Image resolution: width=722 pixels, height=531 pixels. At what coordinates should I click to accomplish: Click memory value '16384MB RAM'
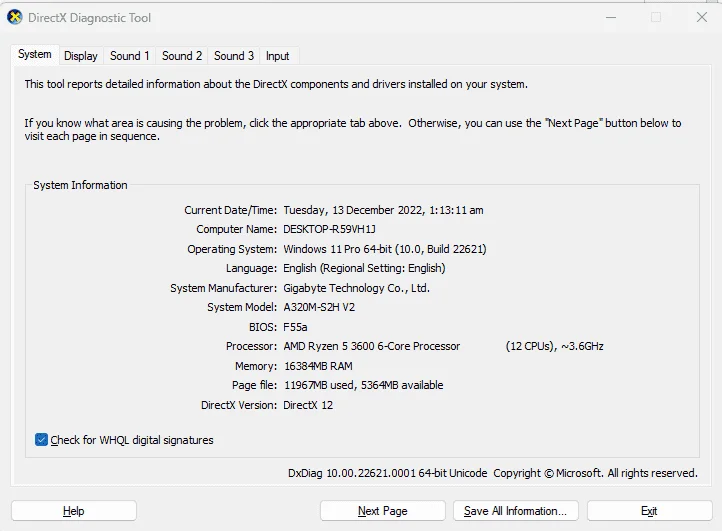tap(318, 366)
